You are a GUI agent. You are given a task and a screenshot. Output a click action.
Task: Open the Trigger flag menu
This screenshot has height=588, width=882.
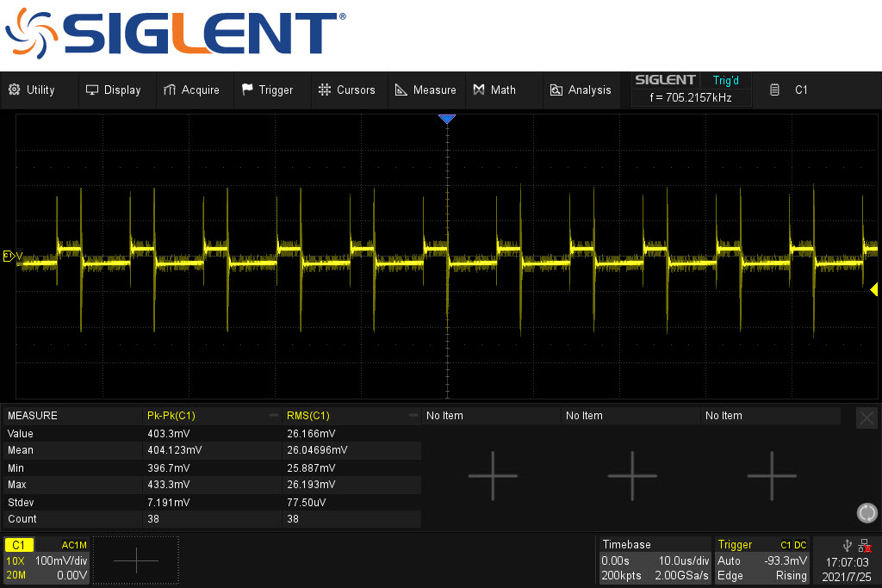click(x=268, y=90)
